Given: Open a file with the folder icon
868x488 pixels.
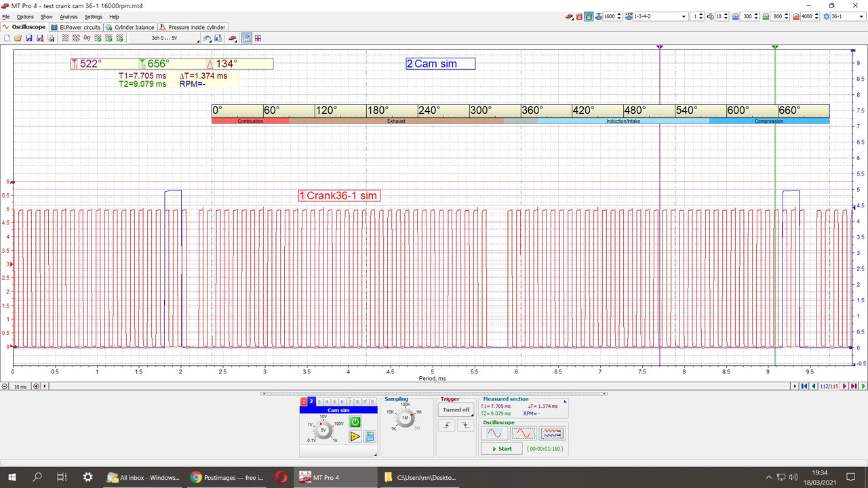Looking at the screenshot, I should tap(18, 38).
